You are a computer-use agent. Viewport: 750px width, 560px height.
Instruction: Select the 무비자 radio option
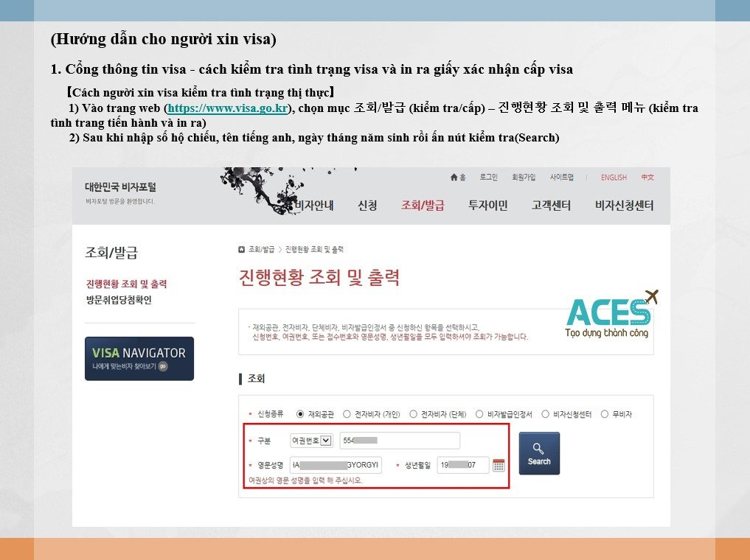pos(605,414)
